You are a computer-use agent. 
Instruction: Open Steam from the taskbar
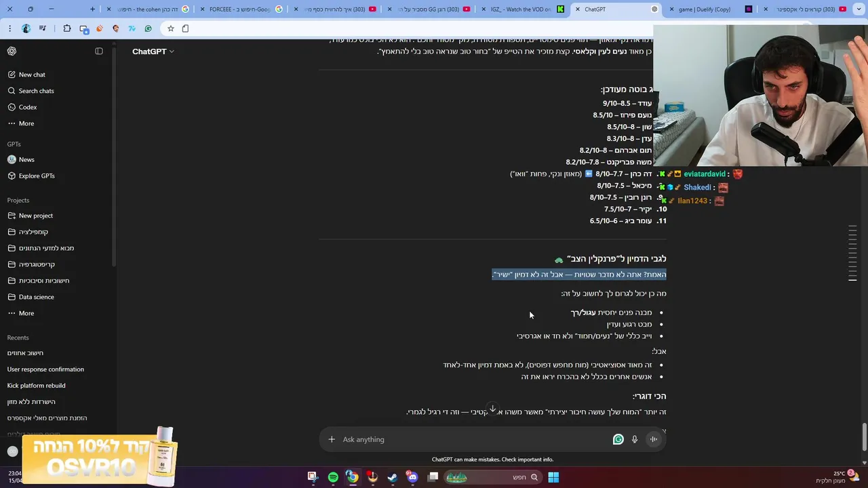click(x=392, y=477)
